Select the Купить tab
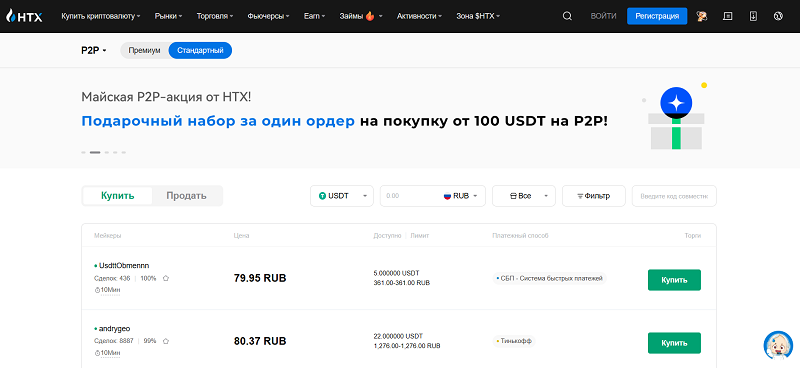800x368 pixels. (117, 196)
